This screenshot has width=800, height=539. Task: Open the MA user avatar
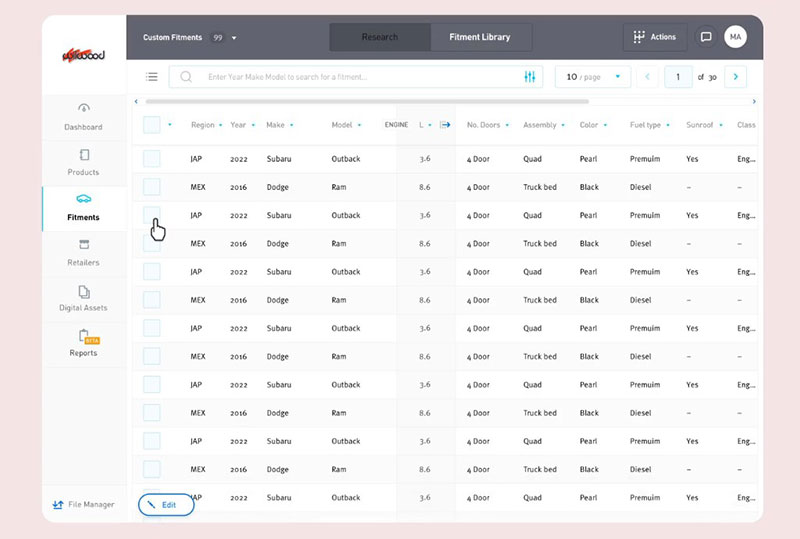click(735, 37)
